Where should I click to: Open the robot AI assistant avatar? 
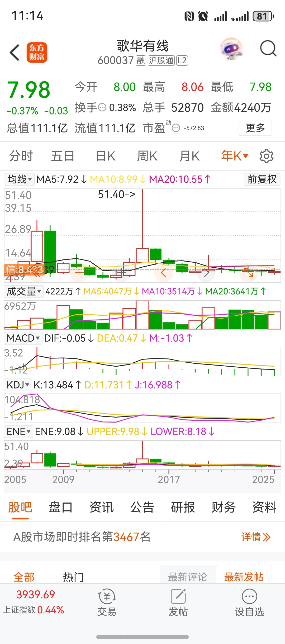point(231,49)
